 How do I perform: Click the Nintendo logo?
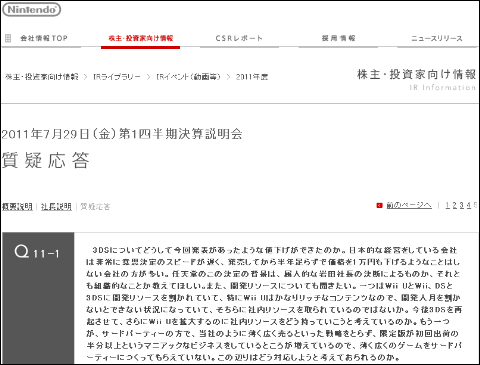coord(32,10)
